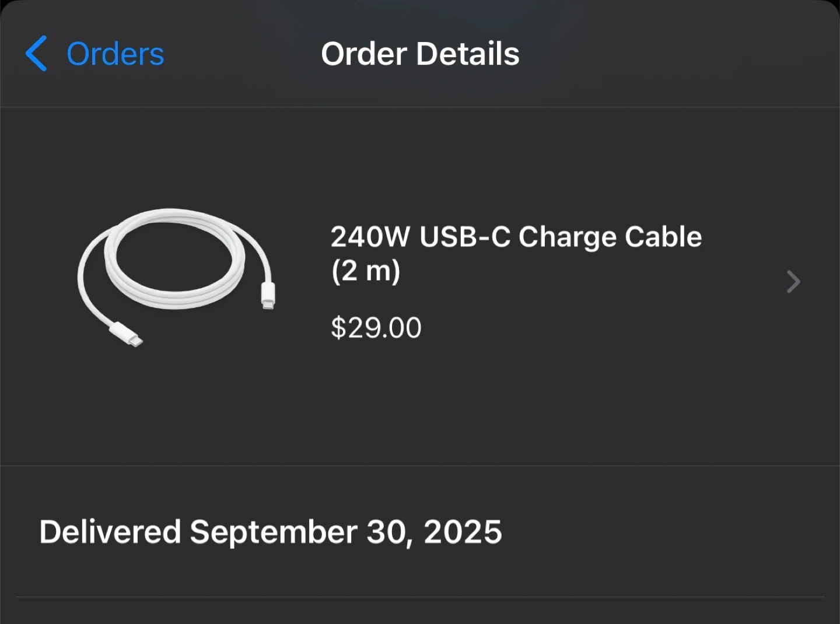Expand item details with the right chevron
The width and height of the screenshot is (840, 624).
[x=793, y=282]
